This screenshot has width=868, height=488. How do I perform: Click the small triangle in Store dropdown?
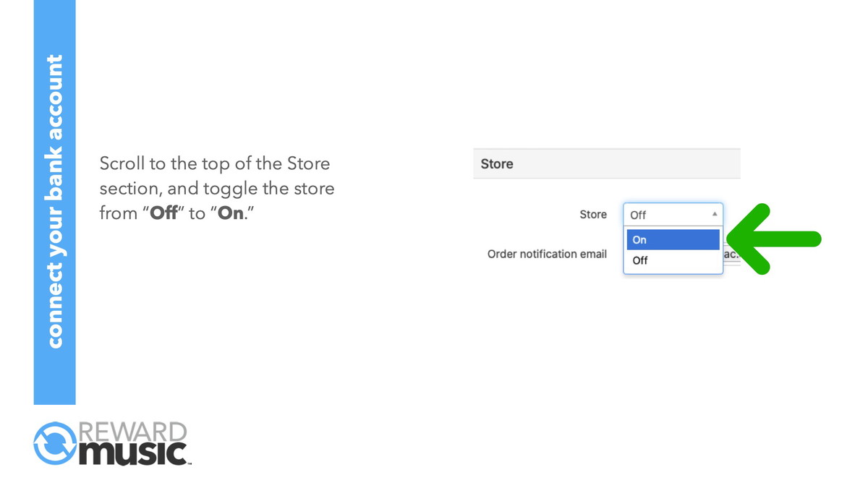pyautogui.click(x=714, y=214)
